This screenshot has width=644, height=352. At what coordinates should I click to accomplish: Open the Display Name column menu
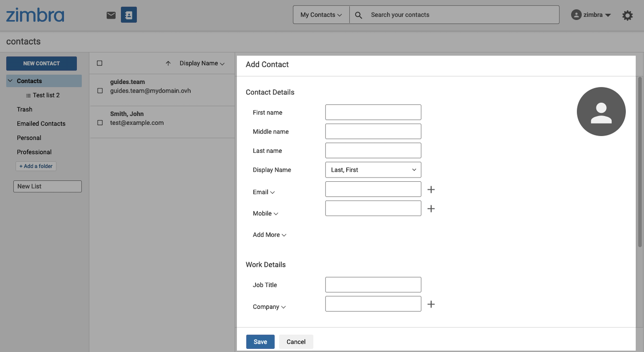[x=200, y=63]
